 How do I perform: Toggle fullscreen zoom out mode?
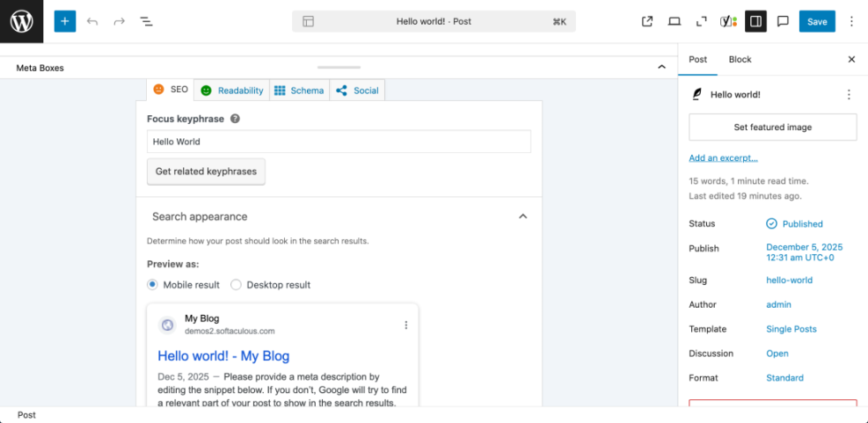[x=702, y=22]
